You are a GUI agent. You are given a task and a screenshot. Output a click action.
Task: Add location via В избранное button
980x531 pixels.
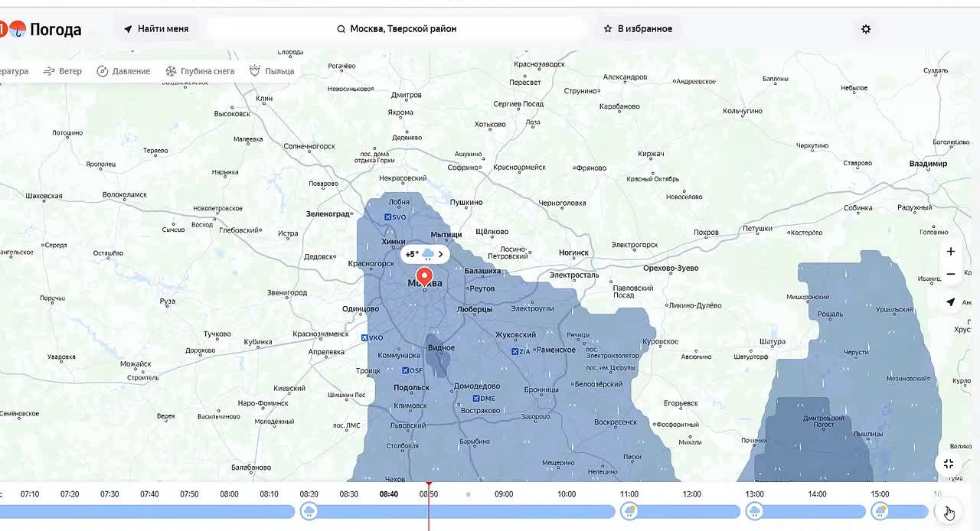[x=638, y=29]
